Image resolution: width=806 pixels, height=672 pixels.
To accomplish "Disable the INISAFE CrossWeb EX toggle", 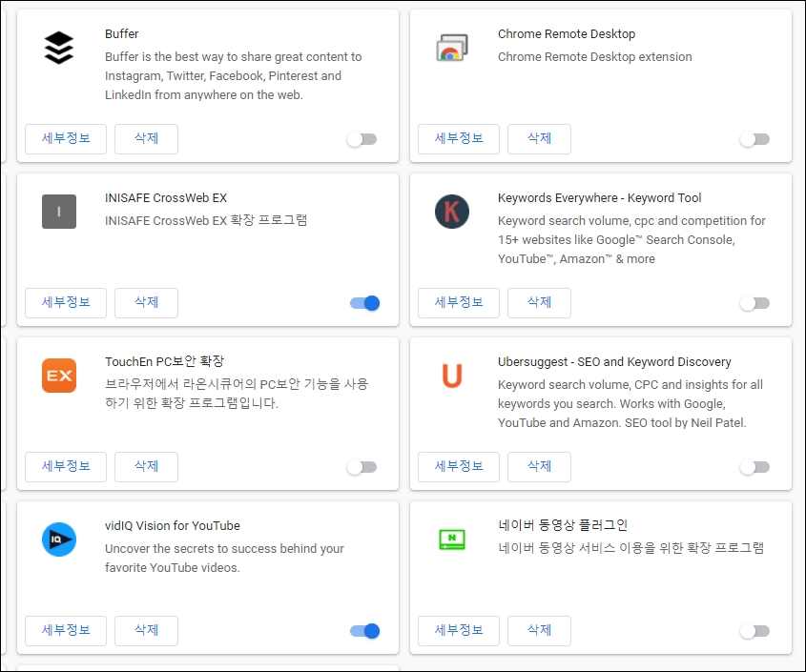I will 363,302.
